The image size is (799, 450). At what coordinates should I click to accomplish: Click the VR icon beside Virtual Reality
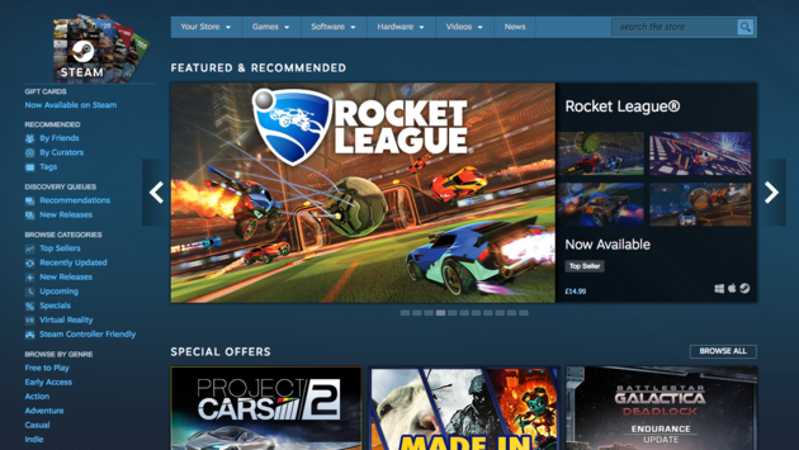coord(30,320)
